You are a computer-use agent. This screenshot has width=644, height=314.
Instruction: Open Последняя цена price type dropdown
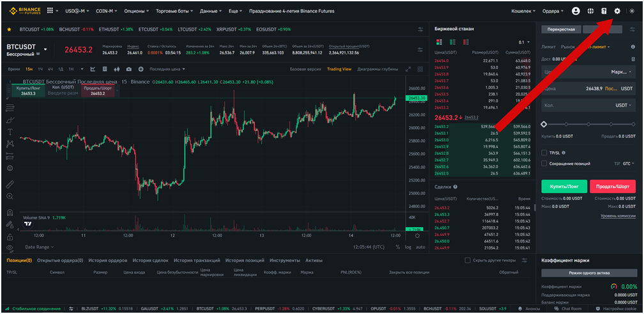pyautogui.click(x=167, y=69)
